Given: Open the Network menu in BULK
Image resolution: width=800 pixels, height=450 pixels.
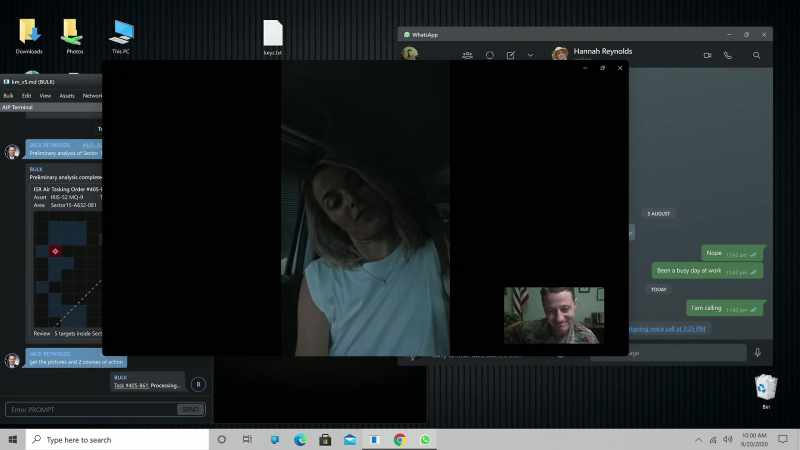Looking at the screenshot, I should click(x=92, y=95).
